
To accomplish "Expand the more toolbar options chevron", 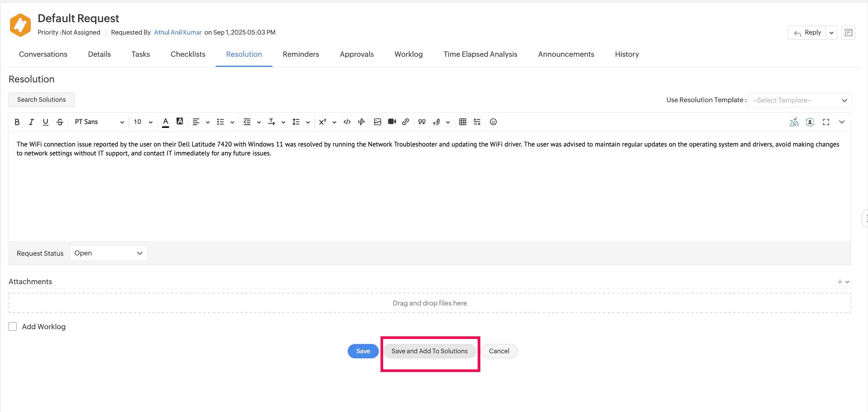I will (842, 122).
